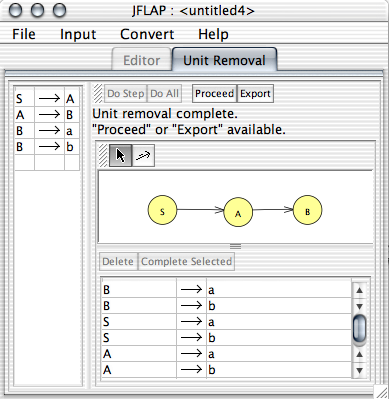Click the bottommost scroll down arrow

pos(359,370)
